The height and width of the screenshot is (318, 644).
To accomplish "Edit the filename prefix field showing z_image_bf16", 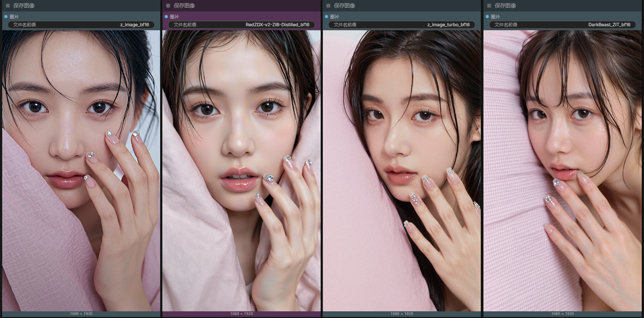I will (81, 25).
